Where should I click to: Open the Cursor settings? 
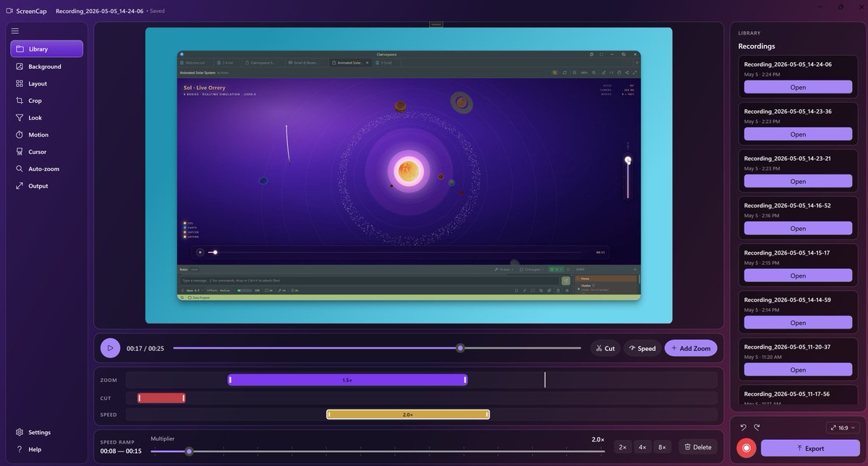coord(46,152)
